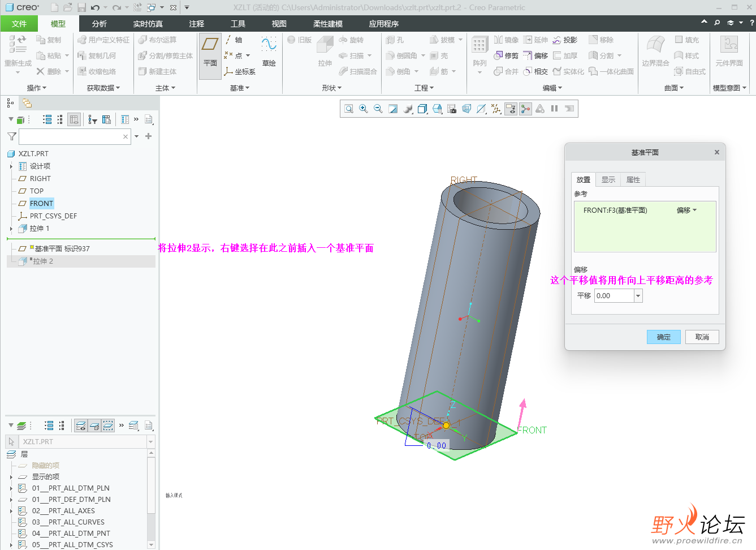
Task: Expand the 01__PRT_ALL_DTM_PLN layer
Action: pos(11,488)
